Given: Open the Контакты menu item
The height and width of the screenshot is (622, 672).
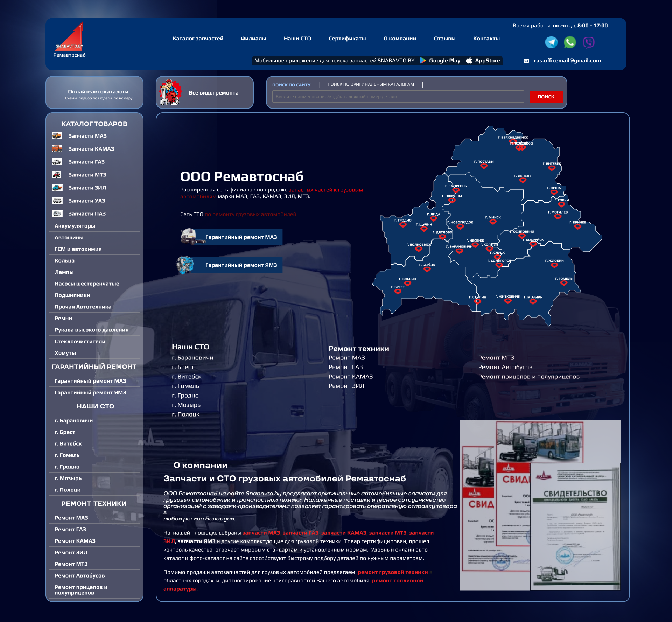Looking at the screenshot, I should [x=486, y=39].
